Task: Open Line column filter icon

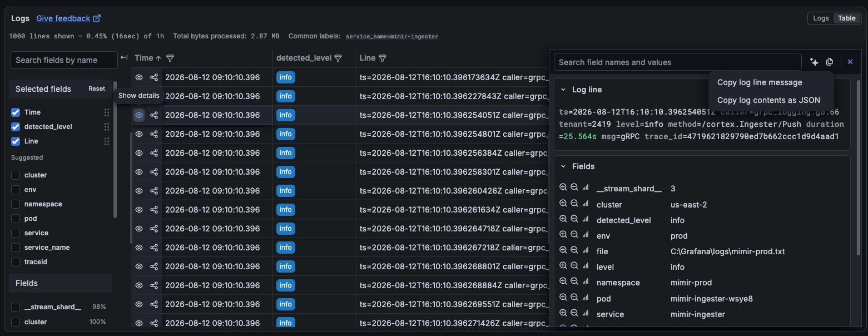Action: pos(382,58)
